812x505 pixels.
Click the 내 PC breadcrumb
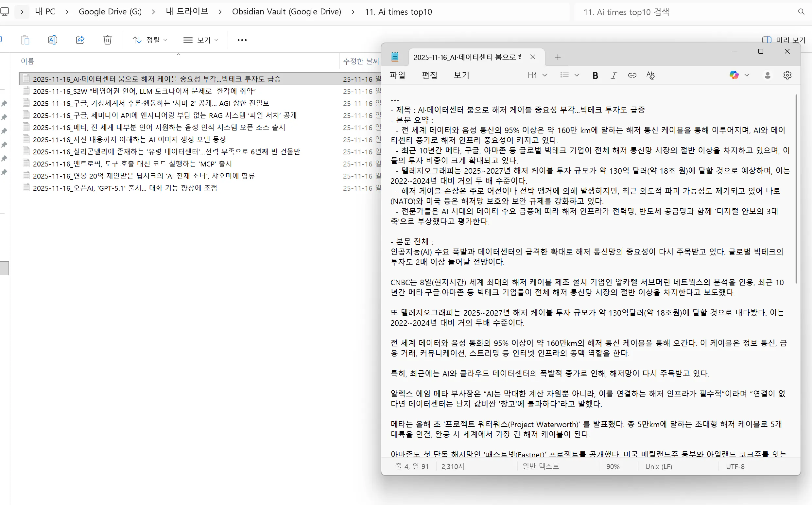click(45, 12)
